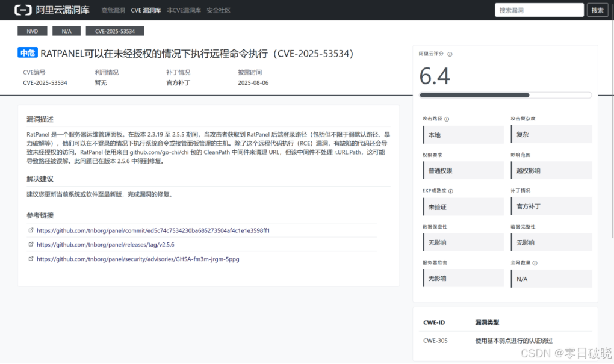
Task: Click info icon beside 全网数量
Action: (535, 263)
